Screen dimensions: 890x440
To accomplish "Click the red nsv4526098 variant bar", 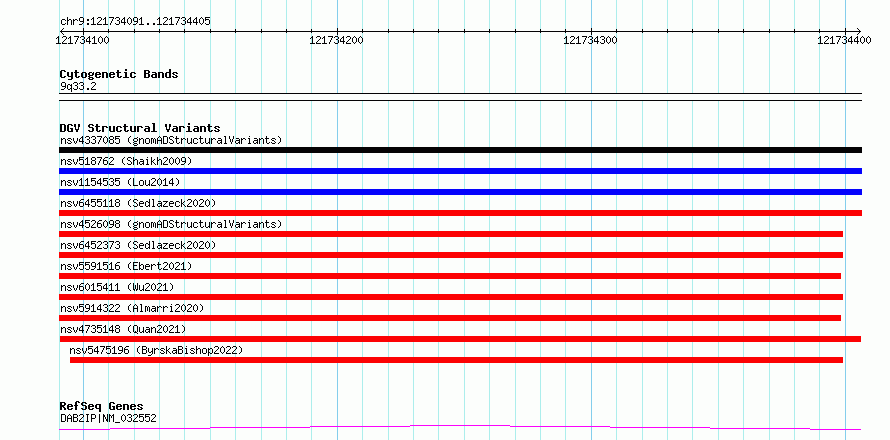I will click(x=451, y=234).
